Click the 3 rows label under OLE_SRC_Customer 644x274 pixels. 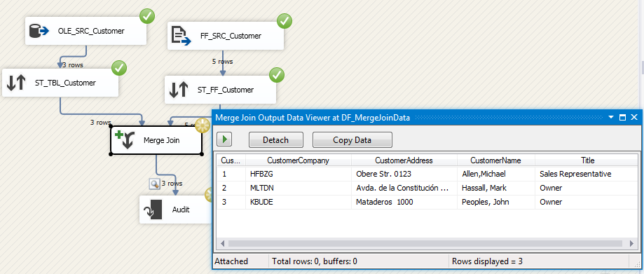click(x=73, y=65)
